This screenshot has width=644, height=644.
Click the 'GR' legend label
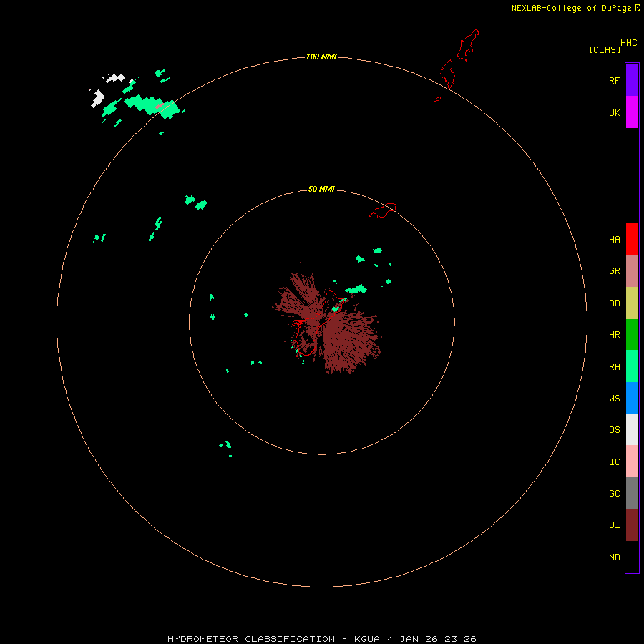coord(614,271)
